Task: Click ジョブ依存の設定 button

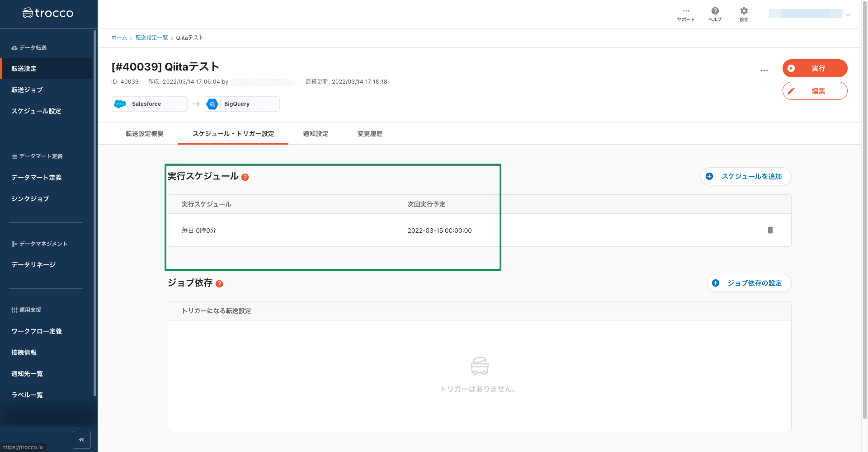Action: [749, 283]
